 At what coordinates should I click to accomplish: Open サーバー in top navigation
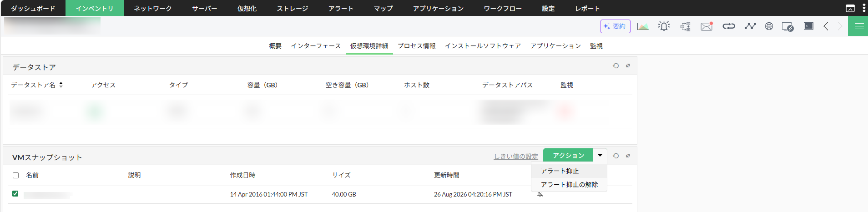coord(205,8)
